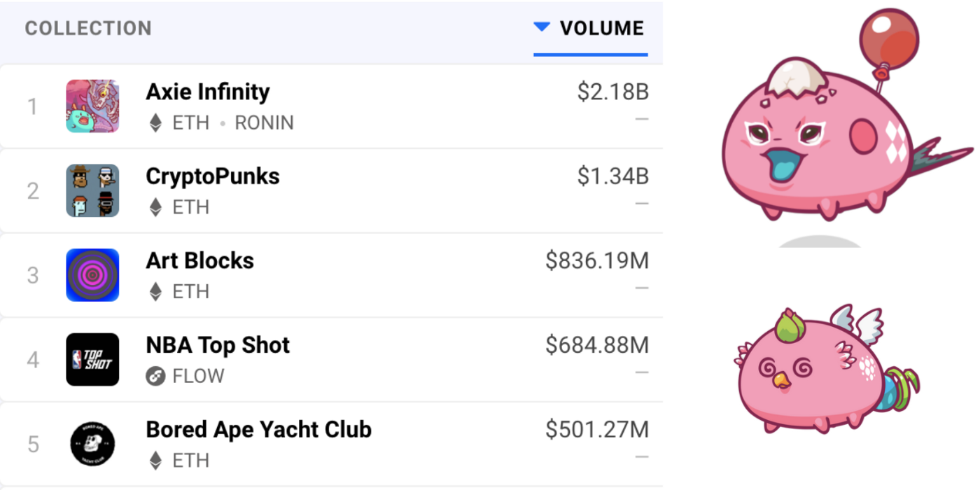Click the Ethereum icon under Art Blocks

(x=155, y=292)
